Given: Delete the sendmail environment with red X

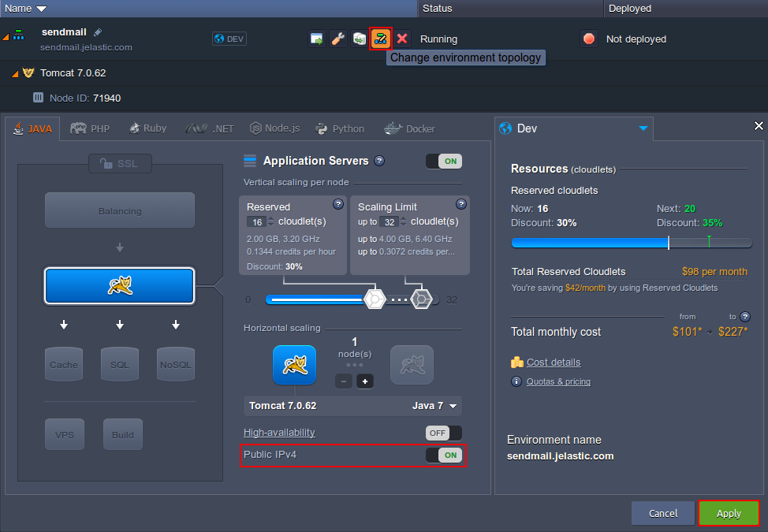Looking at the screenshot, I should point(402,39).
